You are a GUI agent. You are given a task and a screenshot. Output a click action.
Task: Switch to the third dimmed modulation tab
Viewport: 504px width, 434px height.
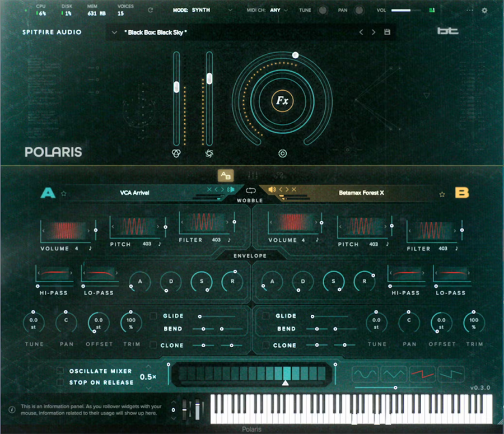pos(279,175)
